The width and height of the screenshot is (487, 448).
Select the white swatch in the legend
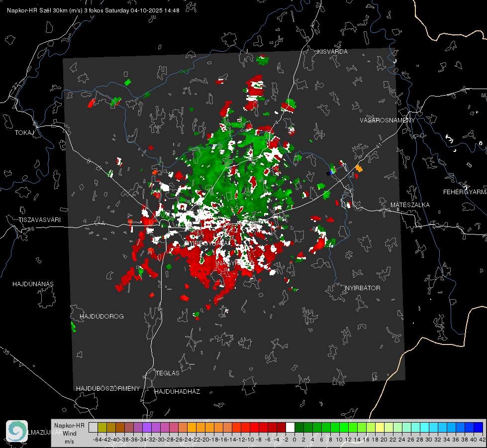click(x=290, y=427)
